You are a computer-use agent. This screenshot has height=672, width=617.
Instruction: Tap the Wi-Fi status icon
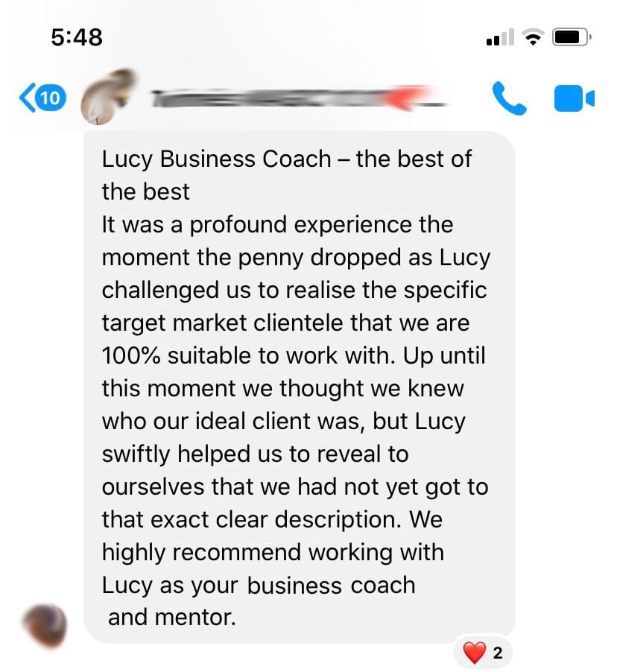(533, 37)
